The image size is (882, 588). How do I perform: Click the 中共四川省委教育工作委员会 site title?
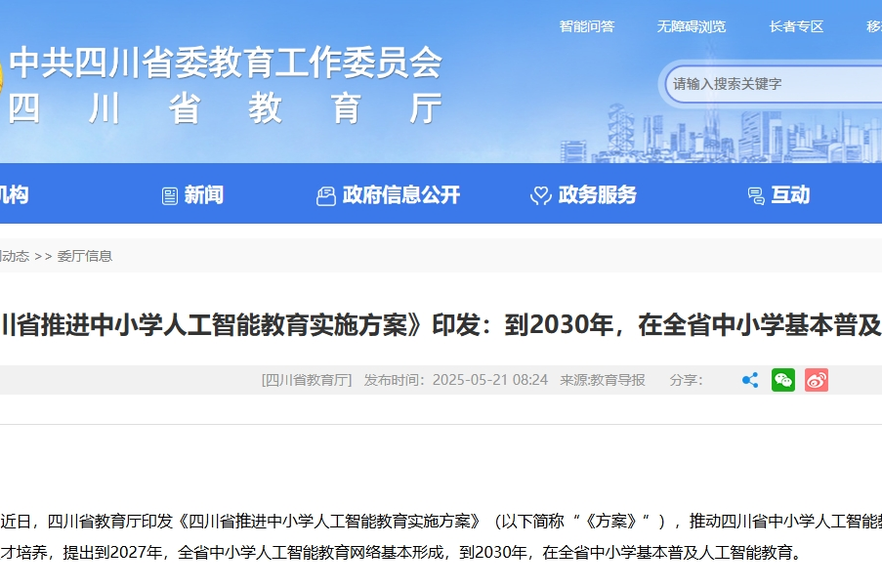pyautogui.click(x=226, y=63)
